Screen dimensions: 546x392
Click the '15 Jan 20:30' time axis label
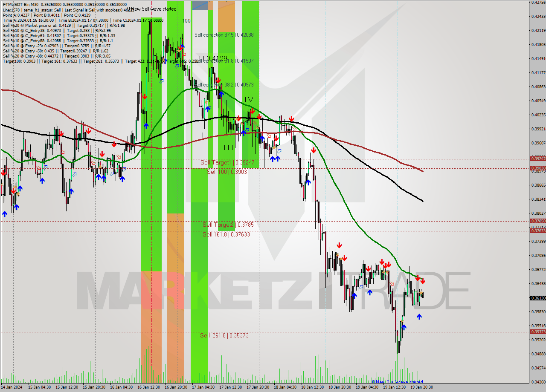click(x=95, y=387)
